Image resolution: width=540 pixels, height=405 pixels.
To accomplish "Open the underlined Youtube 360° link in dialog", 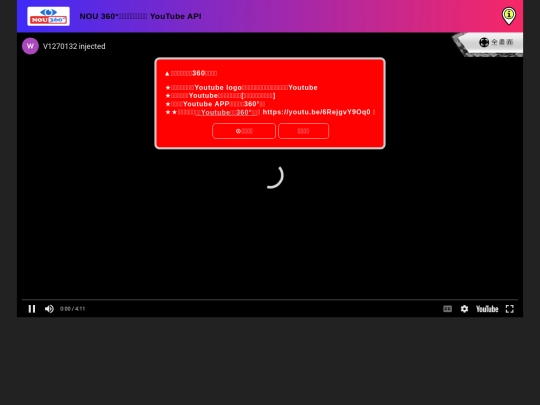I will coord(226,112).
